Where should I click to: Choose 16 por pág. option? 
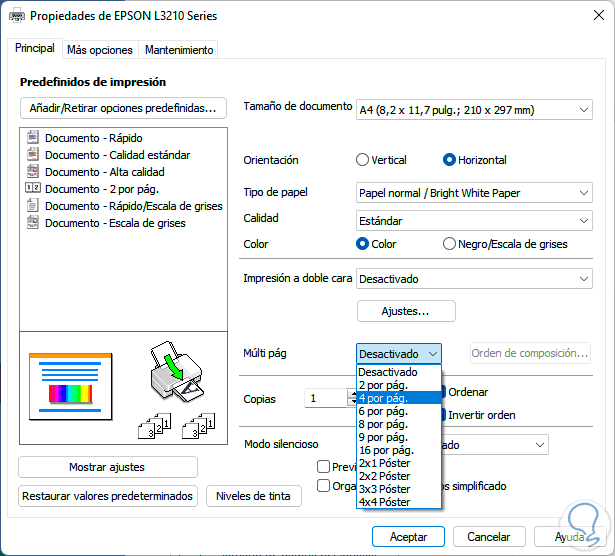(399, 450)
